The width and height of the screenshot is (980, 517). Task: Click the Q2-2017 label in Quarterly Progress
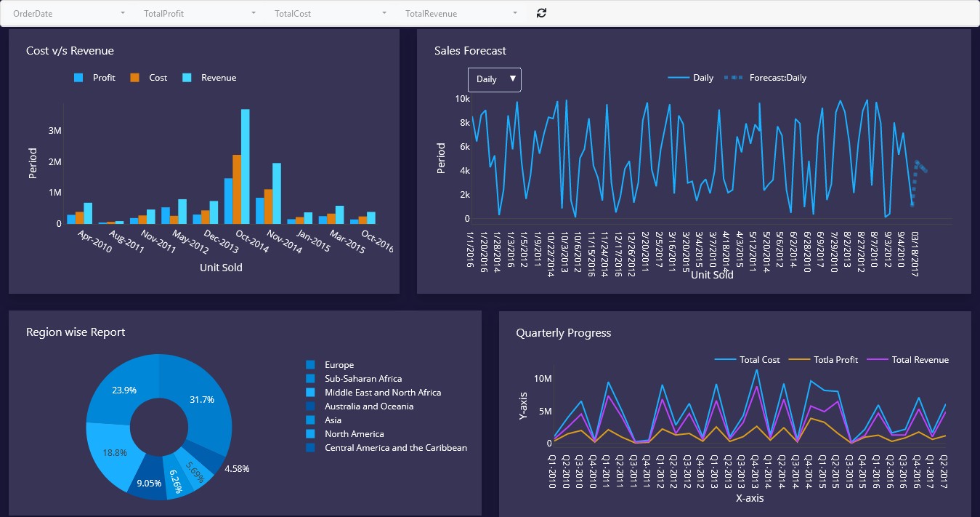click(x=944, y=470)
